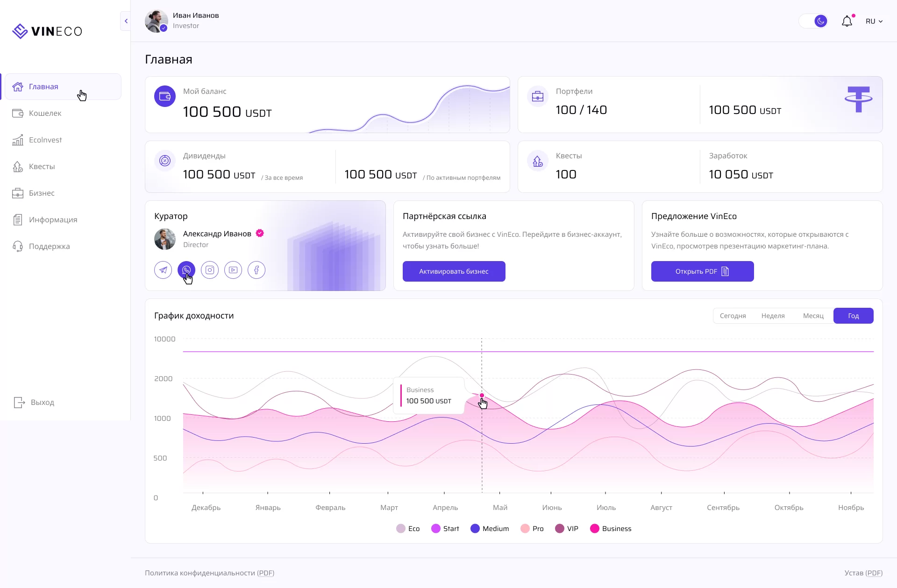The height and width of the screenshot is (588, 897).
Task: Click the Eco legend color swatch
Action: click(401, 529)
